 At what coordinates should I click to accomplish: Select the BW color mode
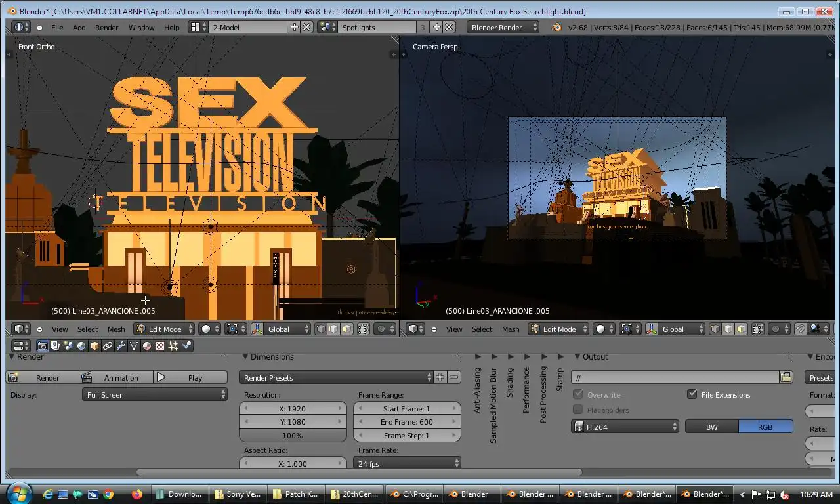point(712,427)
